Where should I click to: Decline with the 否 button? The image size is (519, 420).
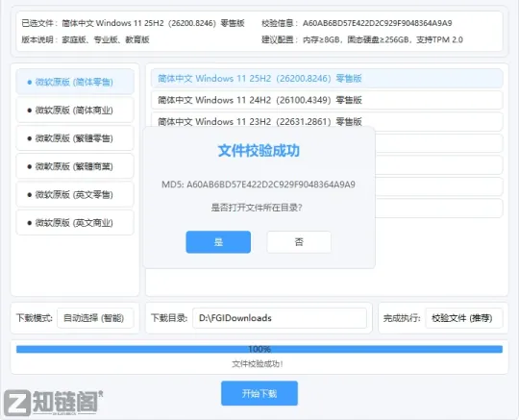coord(299,242)
